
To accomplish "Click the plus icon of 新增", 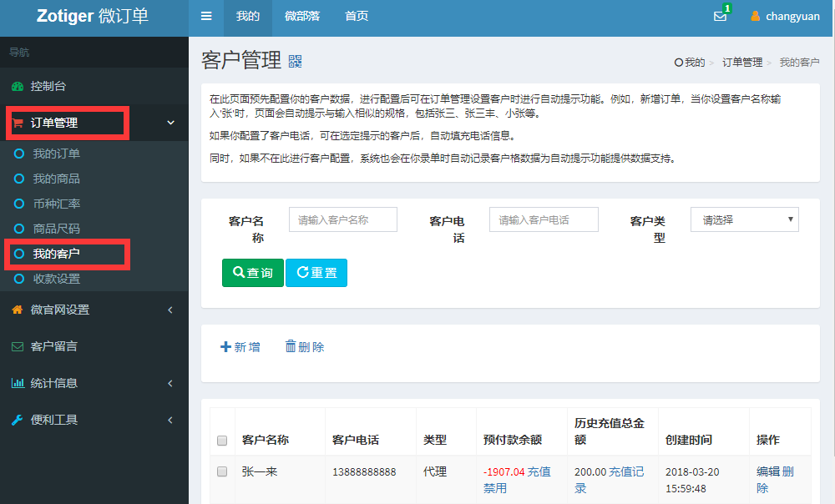I will tap(225, 347).
